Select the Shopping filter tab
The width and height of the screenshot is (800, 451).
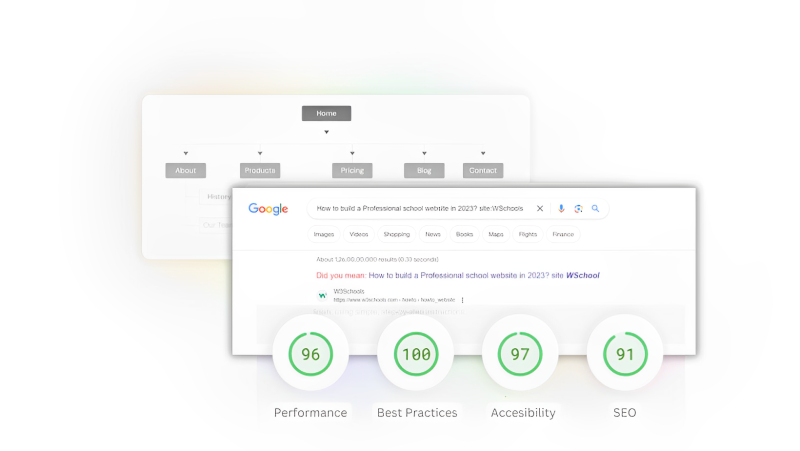396,234
